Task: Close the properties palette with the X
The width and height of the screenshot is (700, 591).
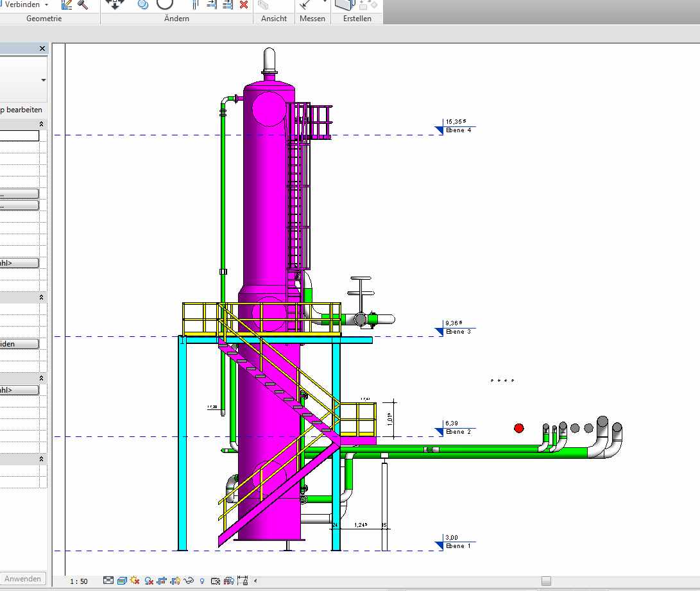Action: click(42, 49)
